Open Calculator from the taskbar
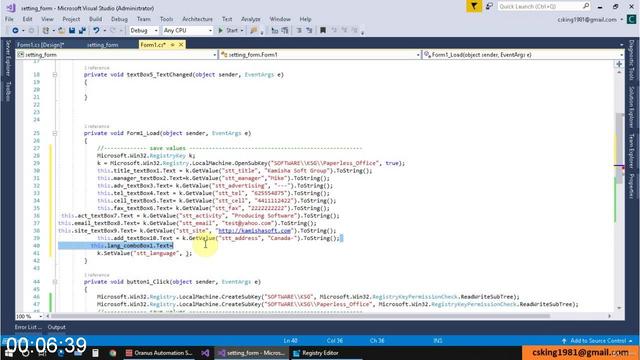The image size is (640, 360). [x=95, y=353]
